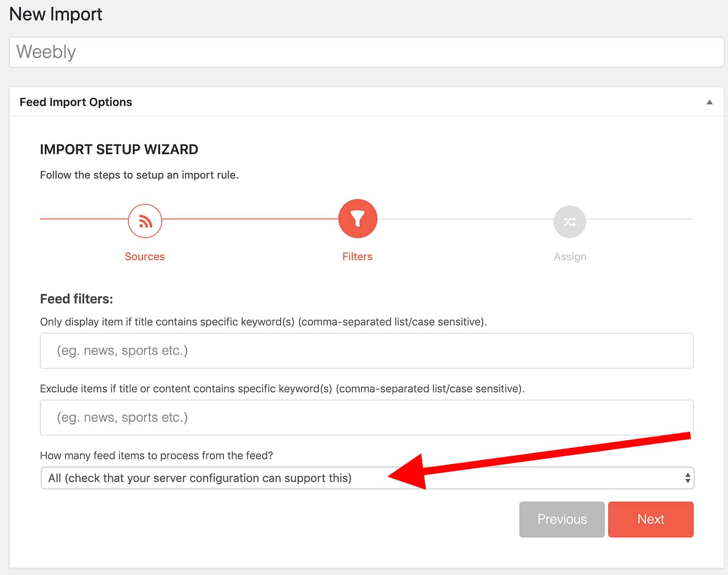Viewport: 728px width, 575px height.
Task: Click the include title keywords input field
Action: pyautogui.click(x=366, y=351)
